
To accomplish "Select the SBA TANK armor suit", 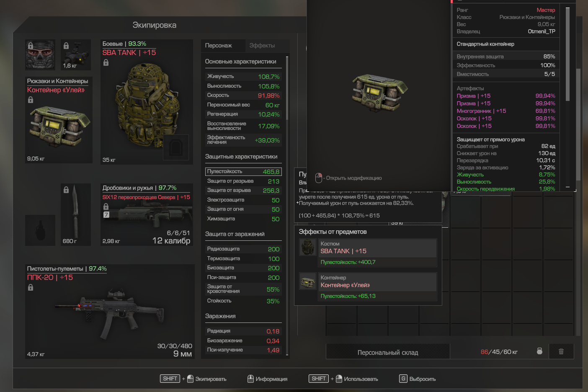I will click(147, 102).
